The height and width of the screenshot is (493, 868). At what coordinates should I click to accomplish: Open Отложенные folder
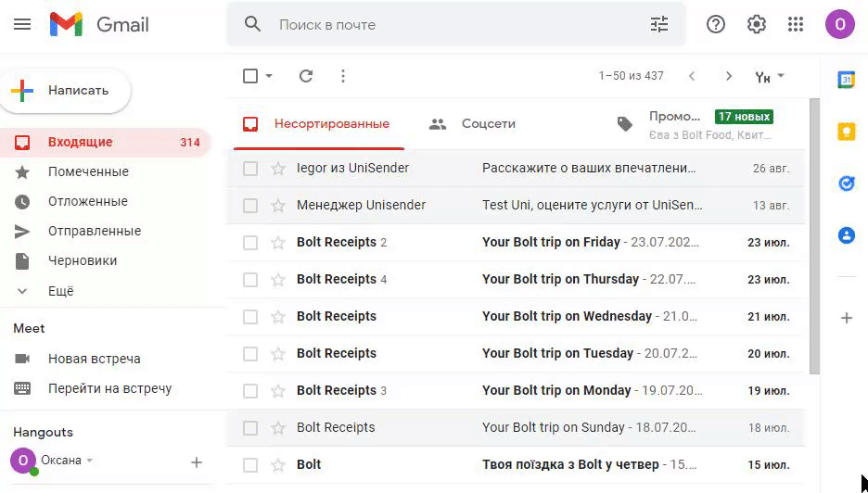pyautogui.click(x=105, y=201)
